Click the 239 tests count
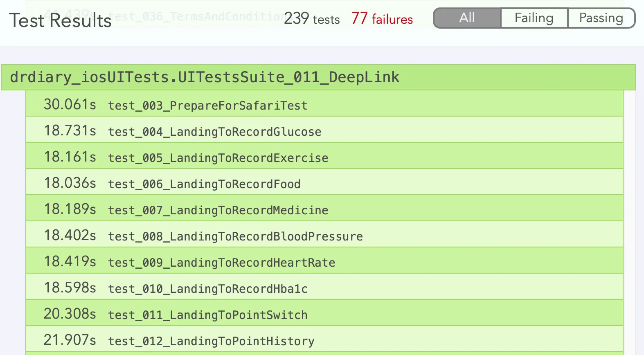This screenshot has height=355, width=644. 312,18
